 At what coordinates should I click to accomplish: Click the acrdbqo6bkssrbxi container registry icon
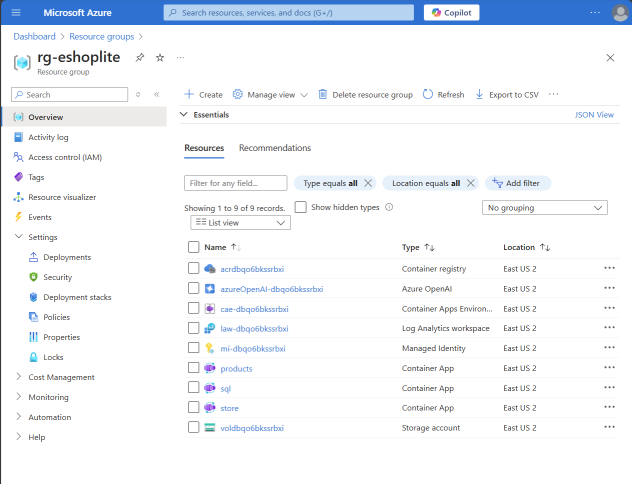210,269
